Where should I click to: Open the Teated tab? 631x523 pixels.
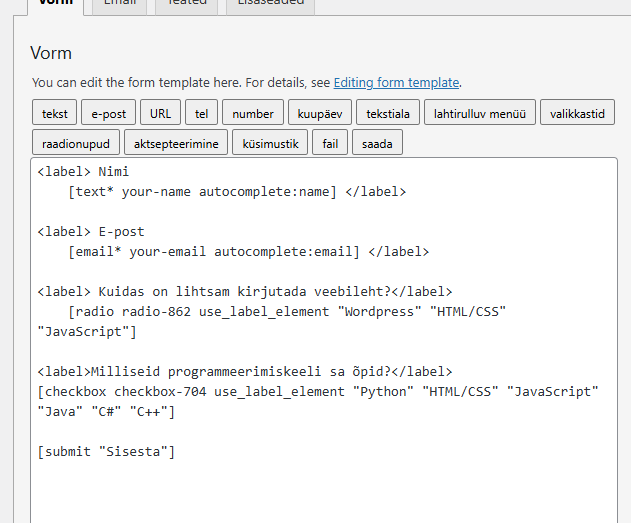[186, 4]
